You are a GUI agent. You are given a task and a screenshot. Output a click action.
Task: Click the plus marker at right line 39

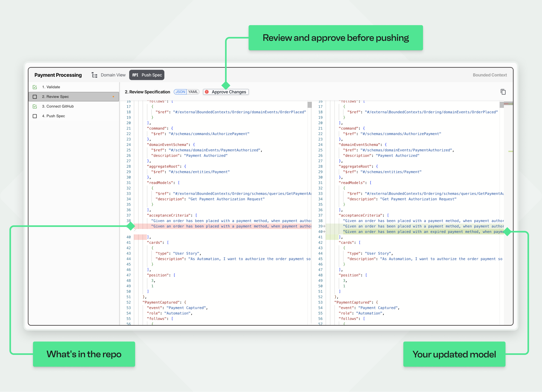point(324,226)
